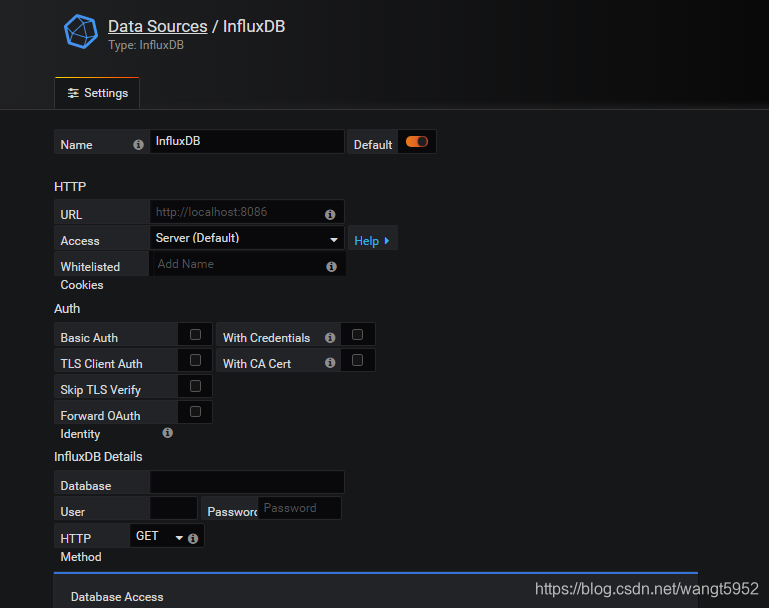This screenshot has width=769, height=608.
Task: Toggle the Default data source switch
Action: click(x=417, y=142)
